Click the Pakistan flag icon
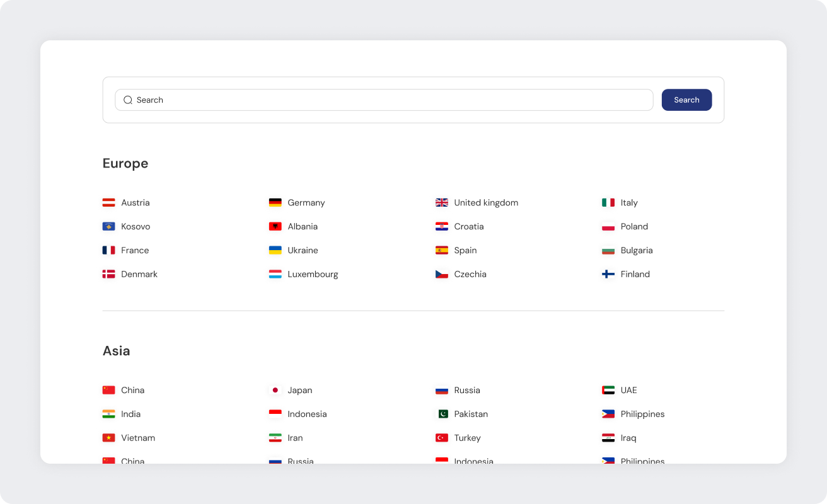Viewport: 827px width, 504px height. 441,415
